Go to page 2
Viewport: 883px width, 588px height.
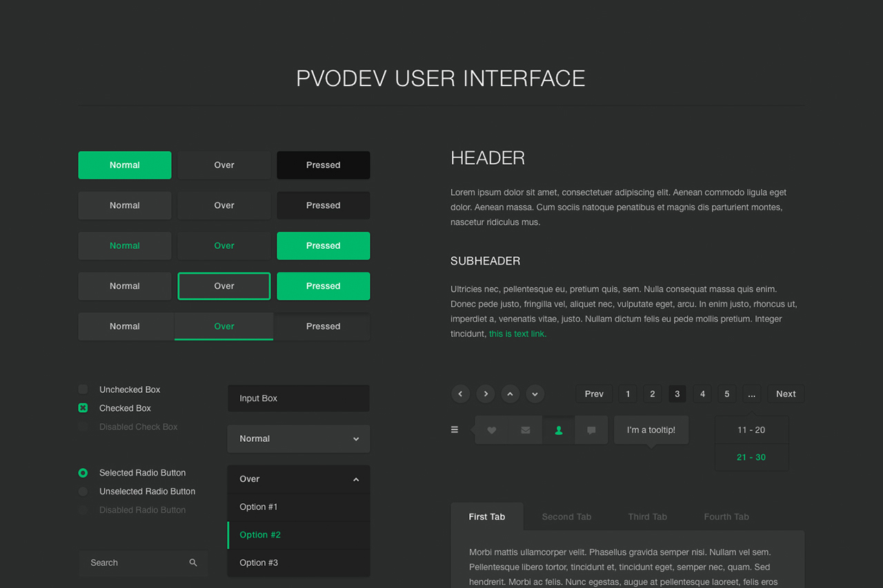653,394
